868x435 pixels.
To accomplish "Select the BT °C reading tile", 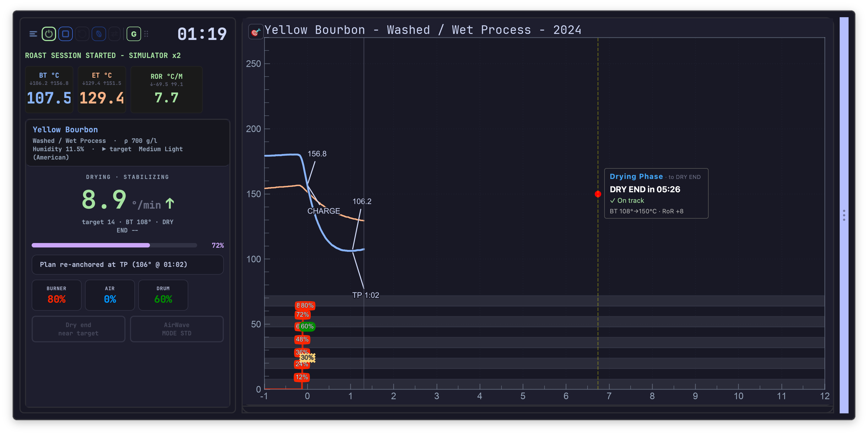I will pos(49,89).
